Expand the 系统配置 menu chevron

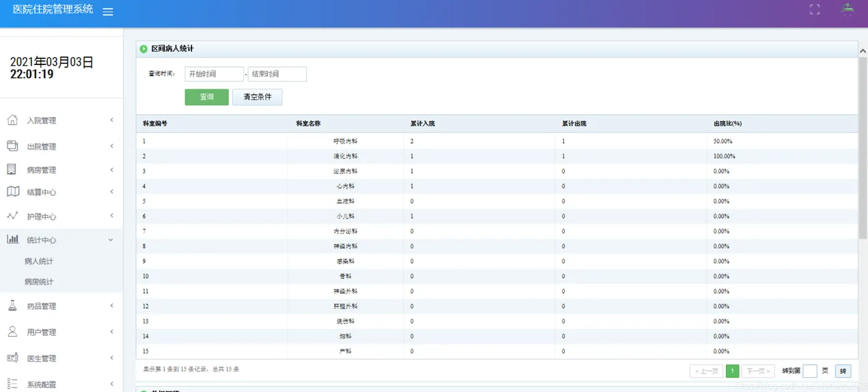112,385
